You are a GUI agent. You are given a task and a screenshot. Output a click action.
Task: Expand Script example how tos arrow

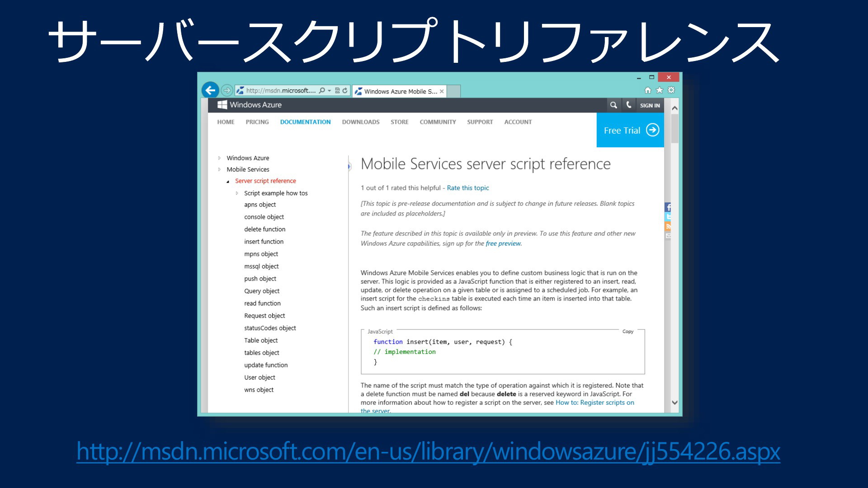pyautogui.click(x=237, y=193)
